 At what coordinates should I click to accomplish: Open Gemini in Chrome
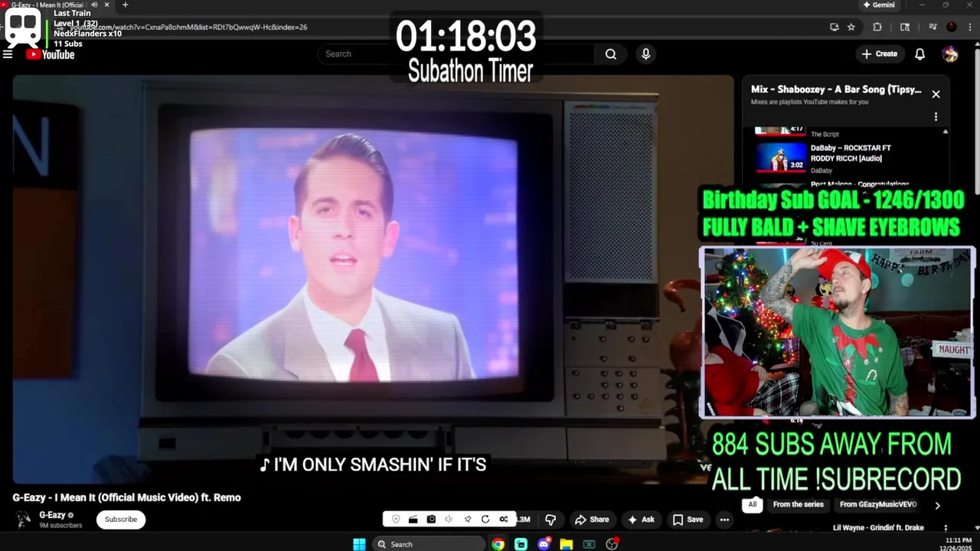click(878, 5)
